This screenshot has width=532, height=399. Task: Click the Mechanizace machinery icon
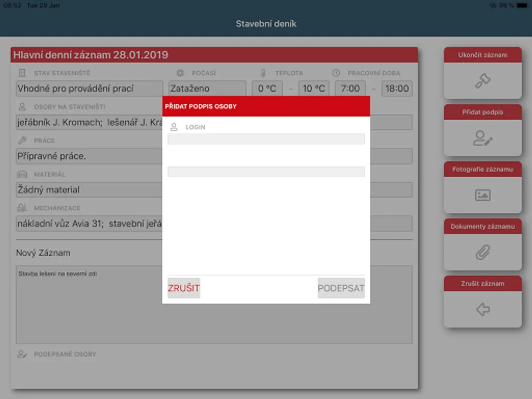pyautogui.click(x=22, y=208)
